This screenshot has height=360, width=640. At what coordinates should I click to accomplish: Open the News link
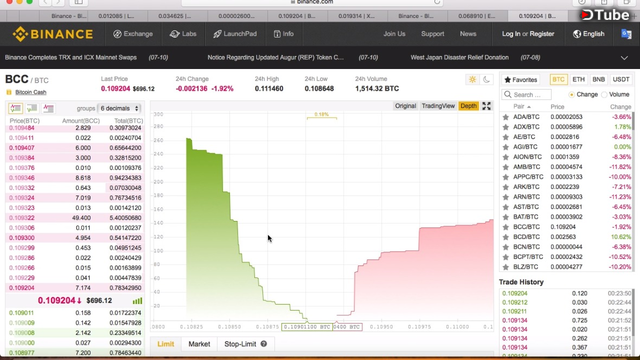468,34
